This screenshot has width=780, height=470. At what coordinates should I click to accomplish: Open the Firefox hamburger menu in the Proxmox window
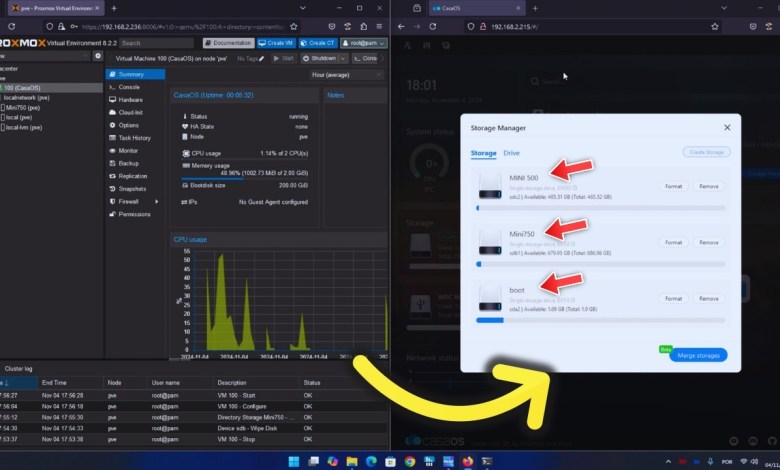380,26
